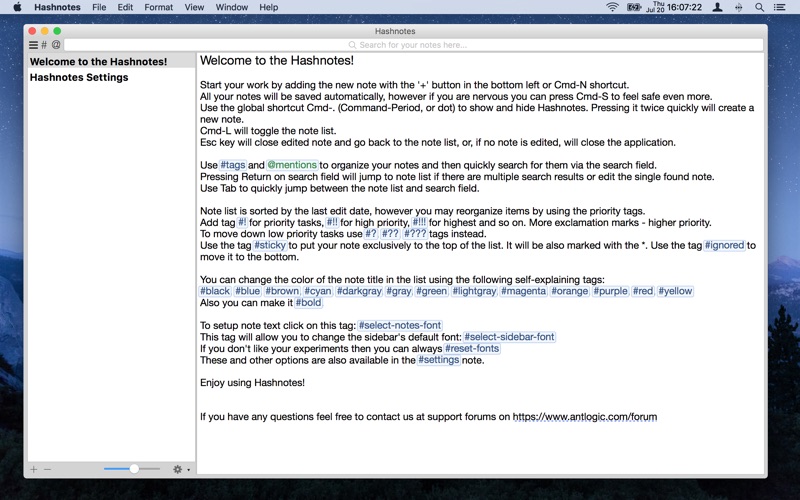Viewport: 800px width, 500px height.
Task: Toggle the note list sidebar icon
Action: [x=33, y=45]
